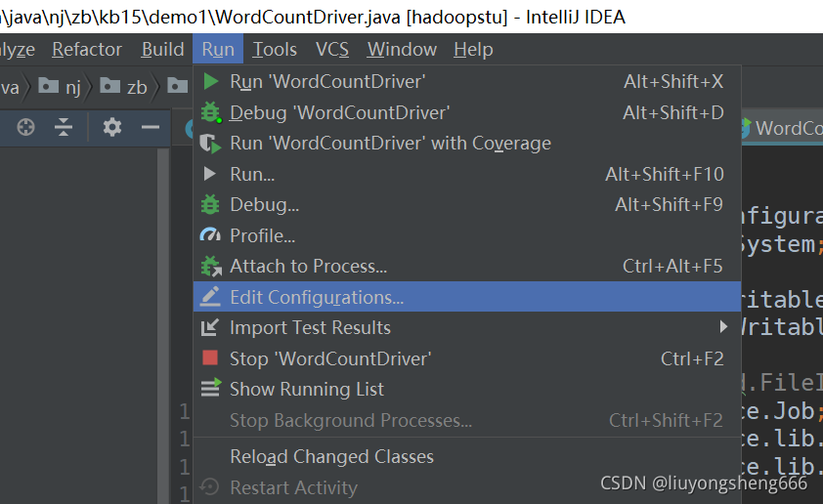The height and width of the screenshot is (504, 823).
Task: Select Run 'WordCountDriver' menu entry
Action: click(467, 81)
